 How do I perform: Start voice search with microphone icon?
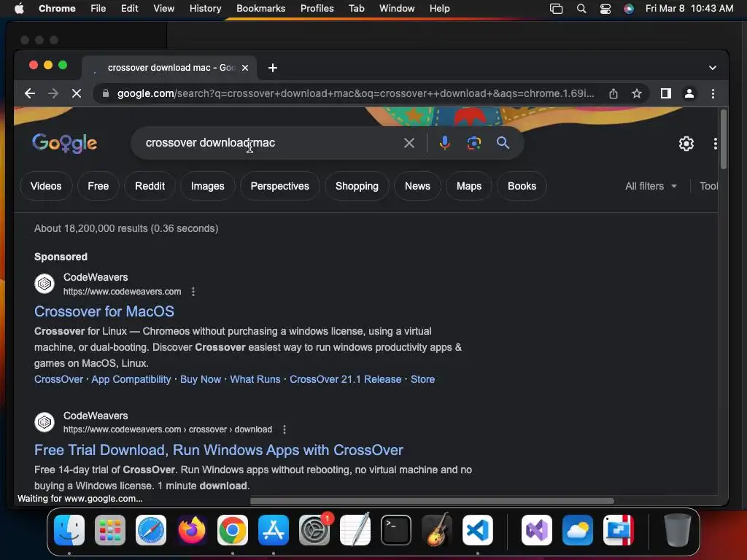(x=444, y=143)
